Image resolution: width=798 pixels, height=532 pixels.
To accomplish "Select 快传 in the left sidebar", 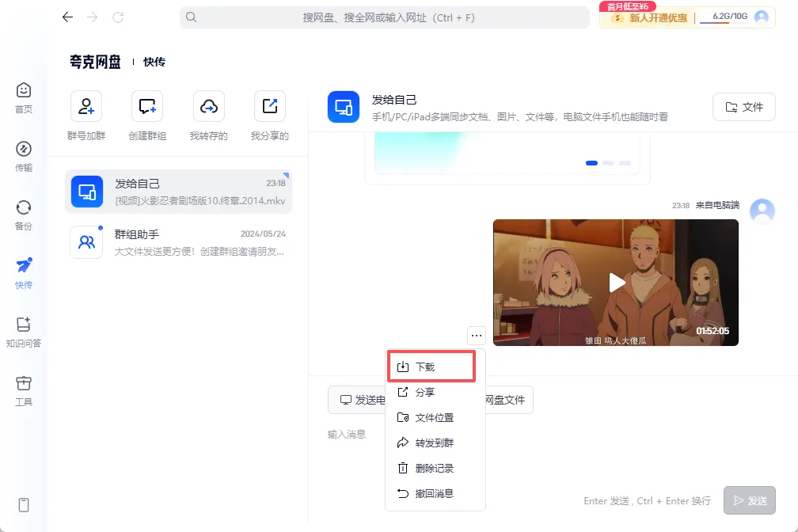I will tap(24, 273).
